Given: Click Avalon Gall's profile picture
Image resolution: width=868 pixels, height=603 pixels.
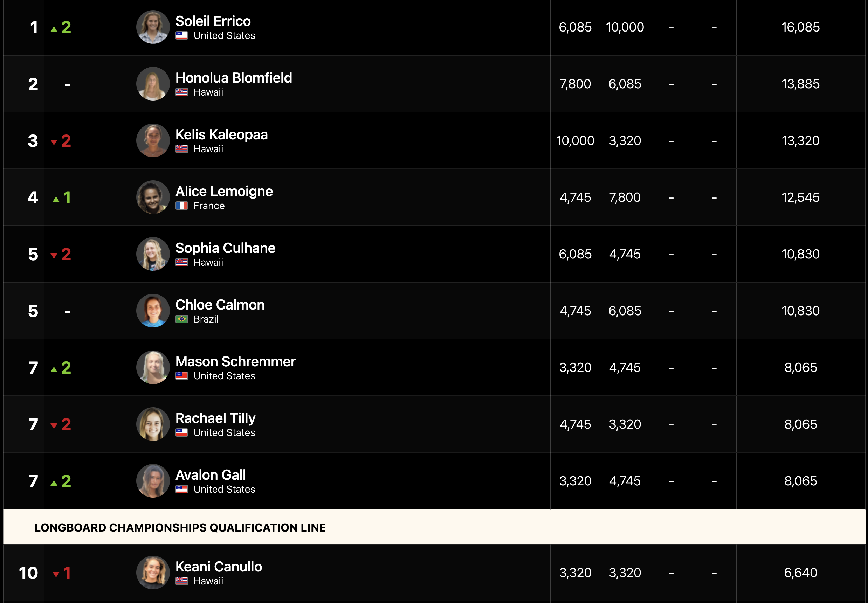Looking at the screenshot, I should (153, 481).
